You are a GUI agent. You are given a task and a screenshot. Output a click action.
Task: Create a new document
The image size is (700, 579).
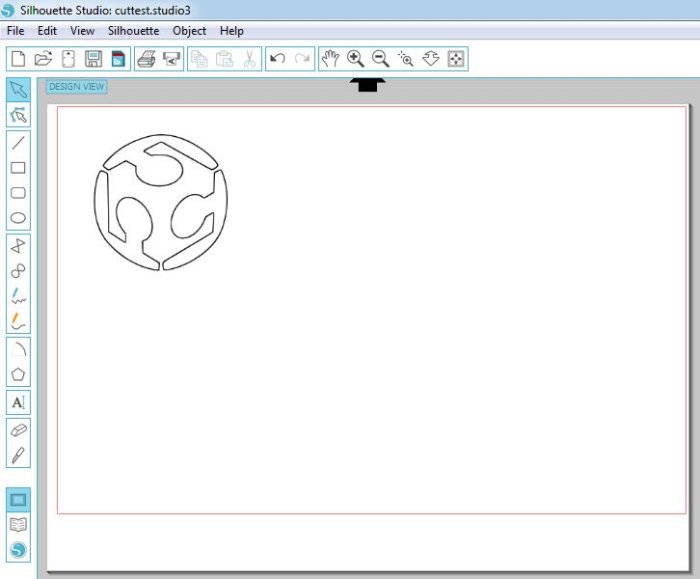(18, 58)
